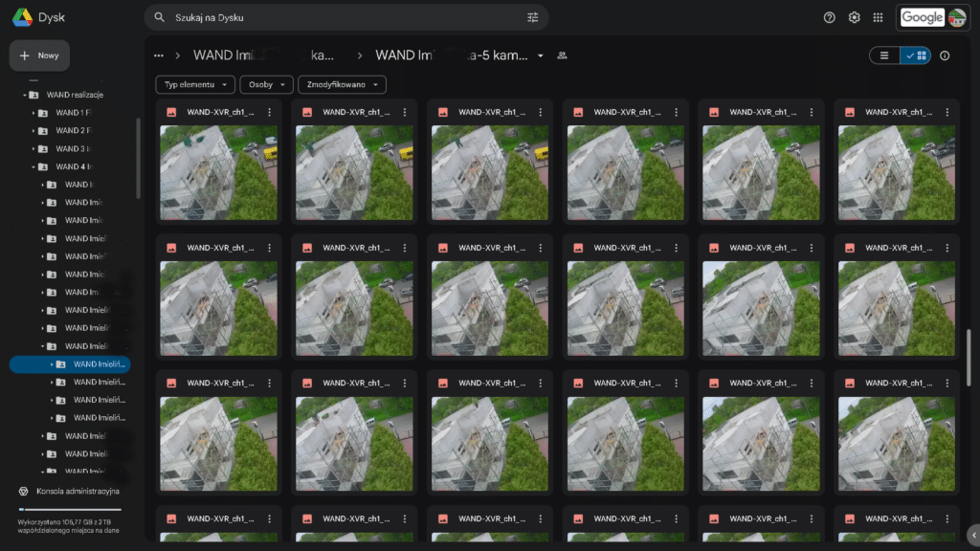
Task: Open the current folder title dropdown arrow
Action: [x=541, y=55]
